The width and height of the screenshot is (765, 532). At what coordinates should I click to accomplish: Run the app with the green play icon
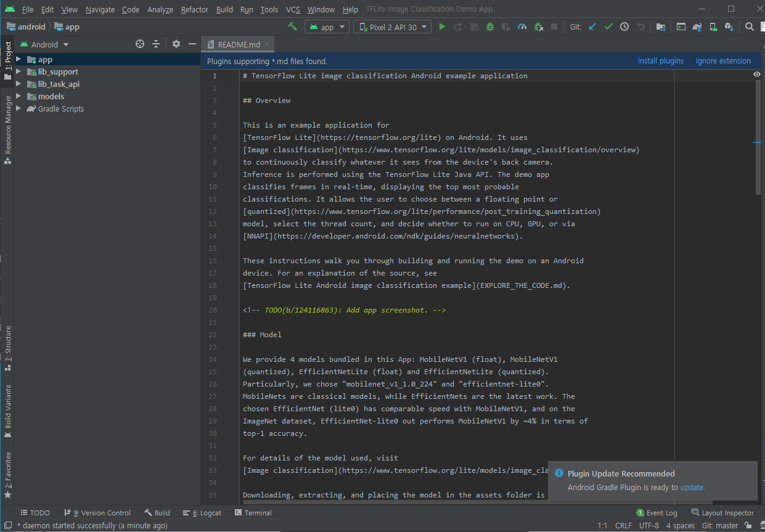[441, 27]
